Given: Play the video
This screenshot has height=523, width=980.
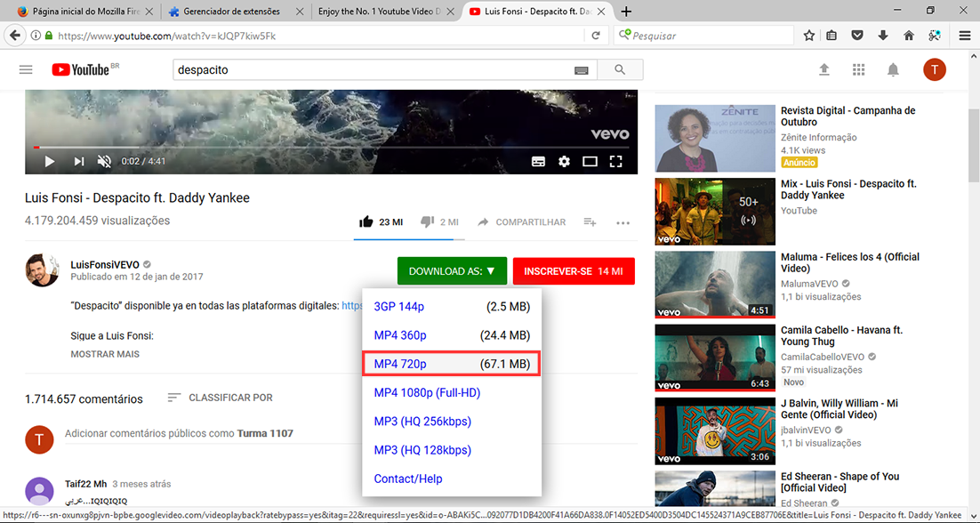Looking at the screenshot, I should (50, 162).
